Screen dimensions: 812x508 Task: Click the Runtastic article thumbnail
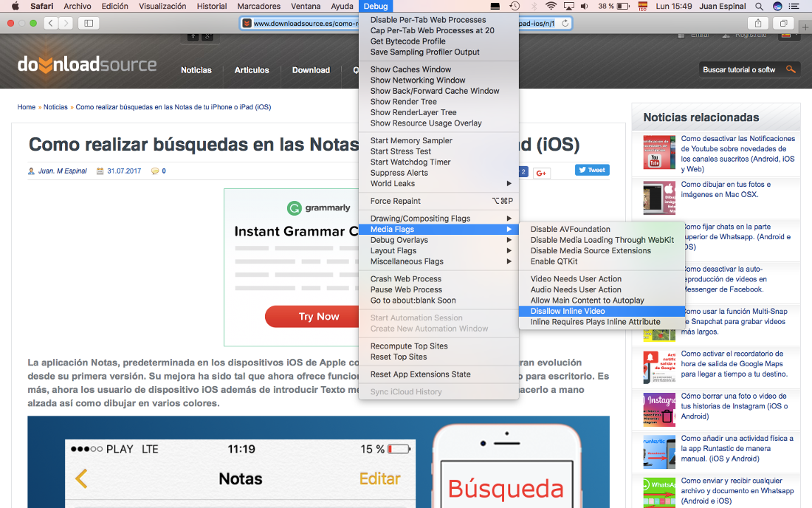659,452
